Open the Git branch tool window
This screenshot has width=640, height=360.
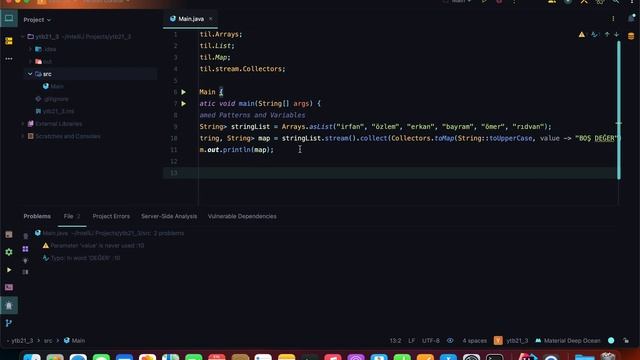click(x=9, y=324)
